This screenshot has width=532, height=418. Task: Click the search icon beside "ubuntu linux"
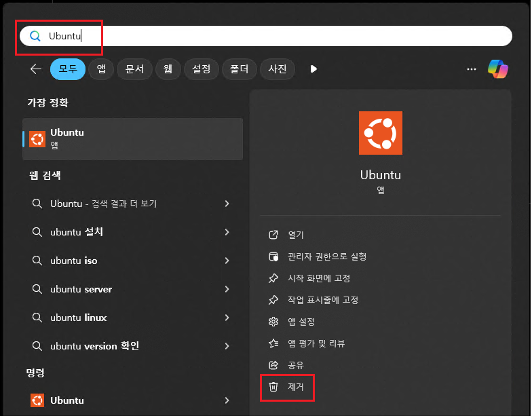[37, 318]
